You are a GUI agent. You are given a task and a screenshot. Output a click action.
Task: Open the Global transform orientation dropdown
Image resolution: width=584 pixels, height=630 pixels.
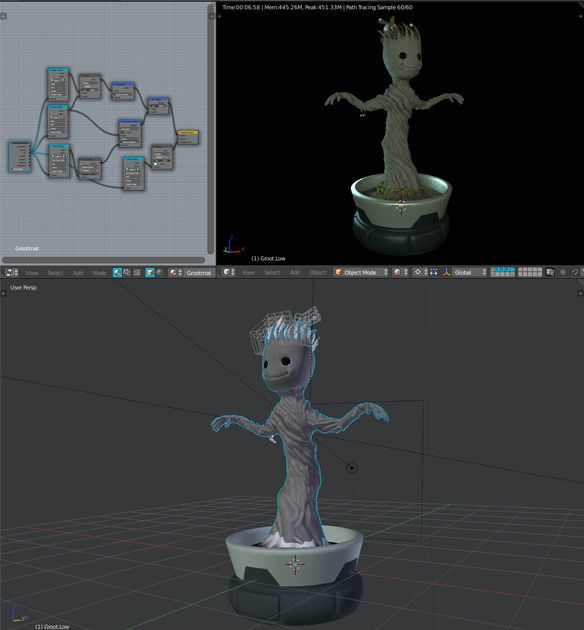[470, 272]
